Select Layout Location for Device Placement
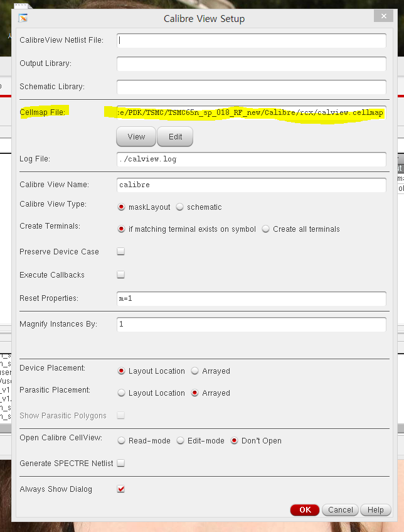 pyautogui.click(x=121, y=371)
